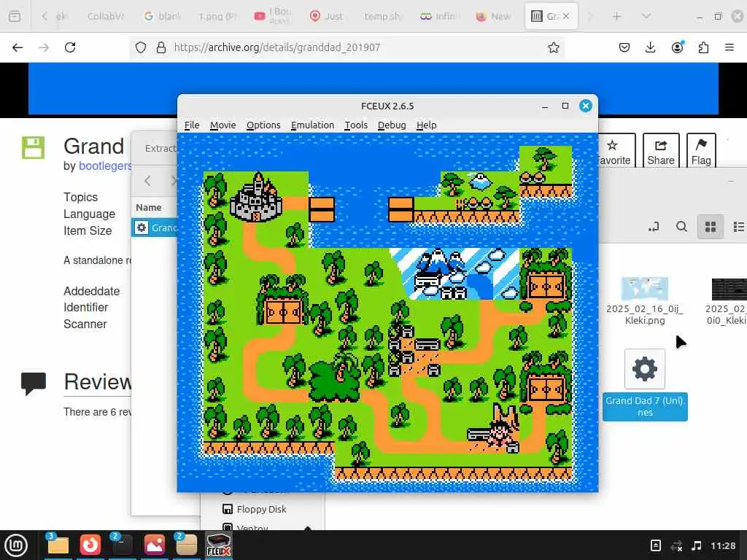The height and width of the screenshot is (560, 747).
Task: Click the Firefox View icon at tab strip
Action: (15, 16)
